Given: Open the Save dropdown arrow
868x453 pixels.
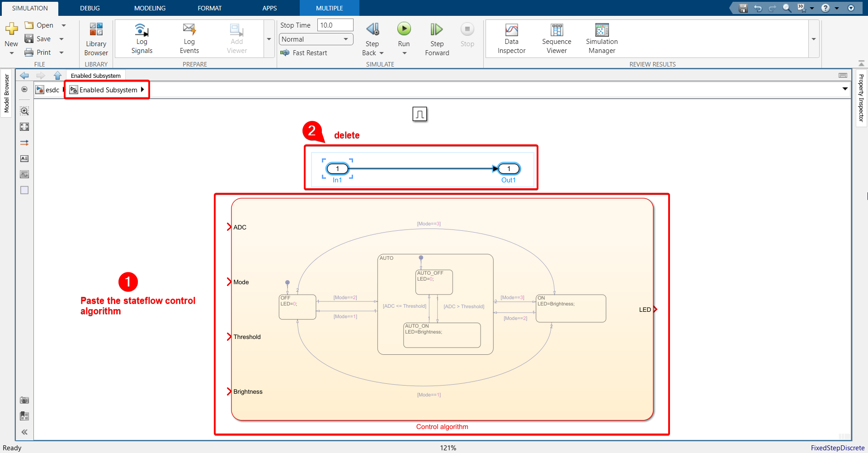Looking at the screenshot, I should [x=61, y=39].
